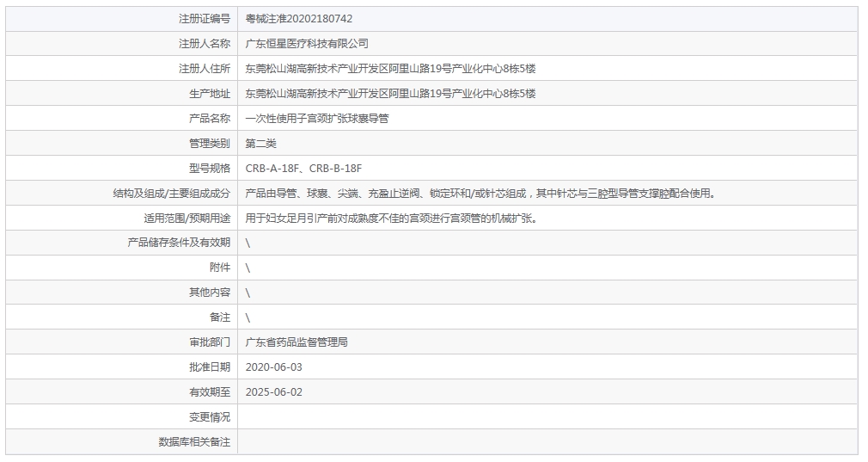Viewport: 868px width, 462px height.
Task: Click the 管理类别 label
Action: pos(209,144)
